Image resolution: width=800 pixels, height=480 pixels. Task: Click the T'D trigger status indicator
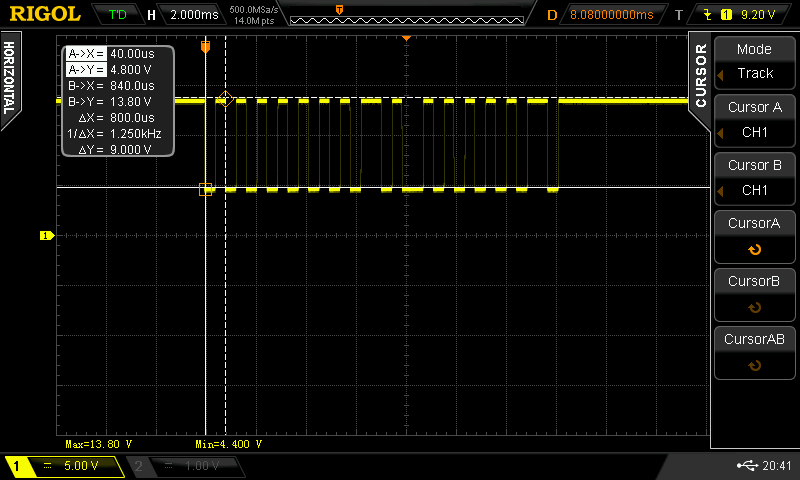117,14
